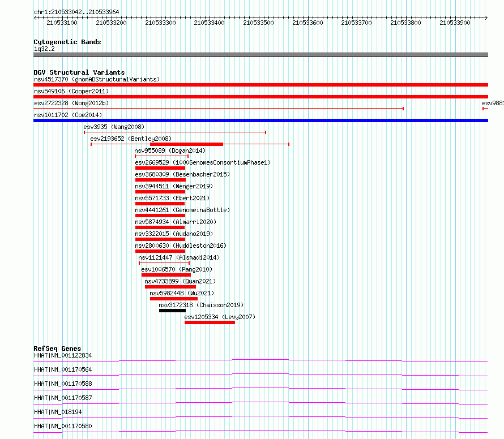Open esv3935 (Wang2008) variant link
This screenshot has height=439, width=504.
(x=114, y=127)
